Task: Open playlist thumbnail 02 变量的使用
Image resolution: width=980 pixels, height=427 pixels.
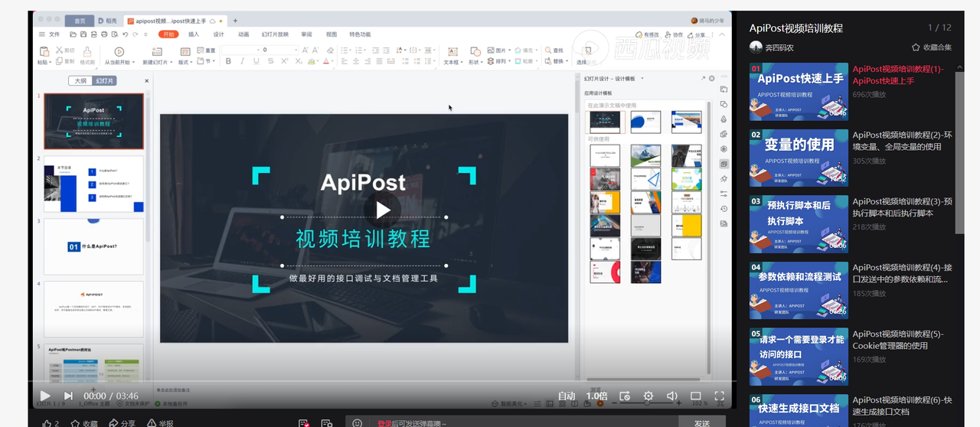Action: (799, 158)
